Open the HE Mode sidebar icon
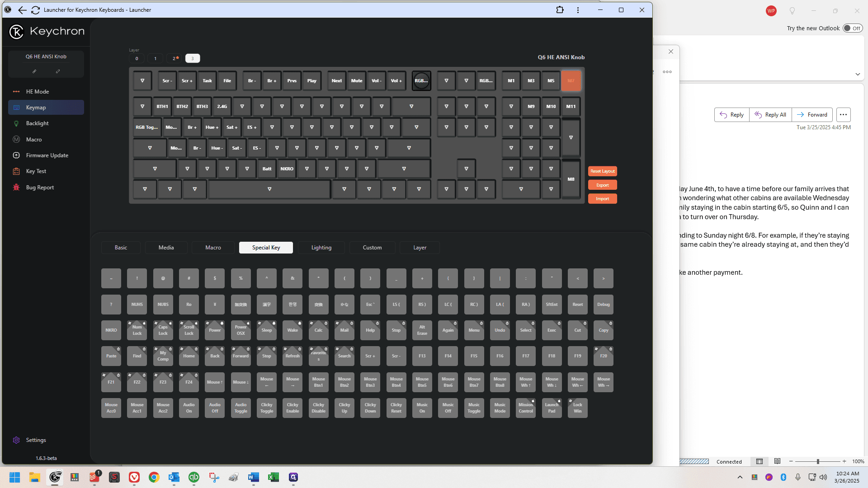 [16, 91]
